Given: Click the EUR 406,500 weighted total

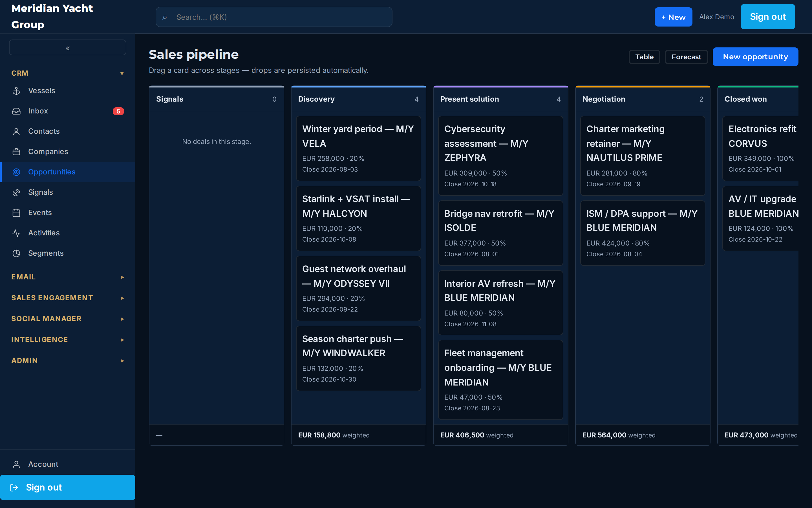Looking at the screenshot, I should pos(476,435).
